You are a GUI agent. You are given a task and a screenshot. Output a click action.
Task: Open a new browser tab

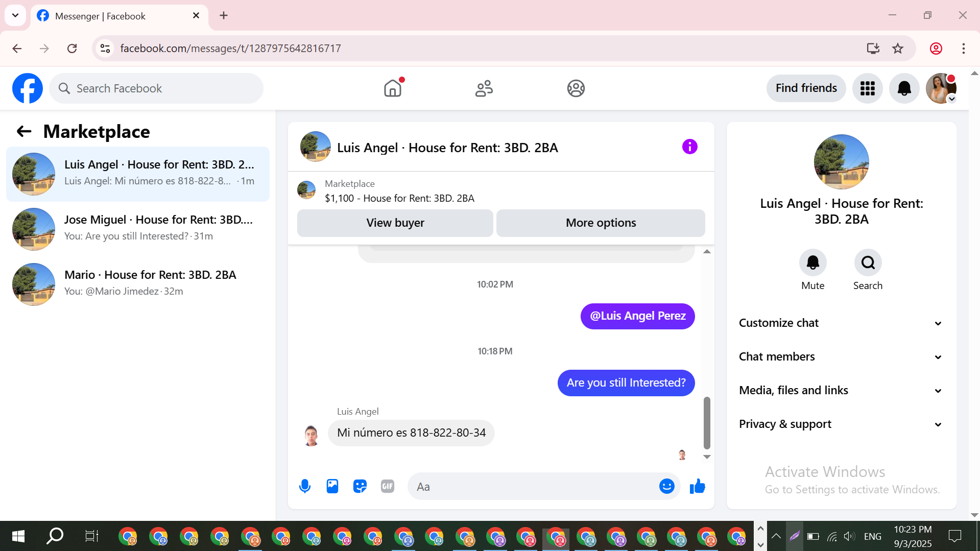coord(224,15)
